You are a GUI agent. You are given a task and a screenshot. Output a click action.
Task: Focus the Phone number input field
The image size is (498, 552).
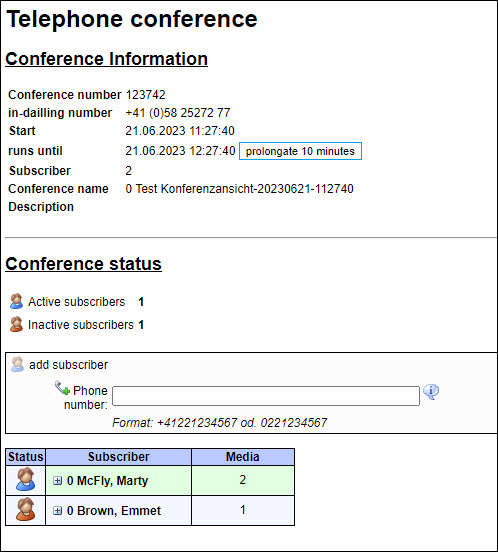(x=266, y=396)
